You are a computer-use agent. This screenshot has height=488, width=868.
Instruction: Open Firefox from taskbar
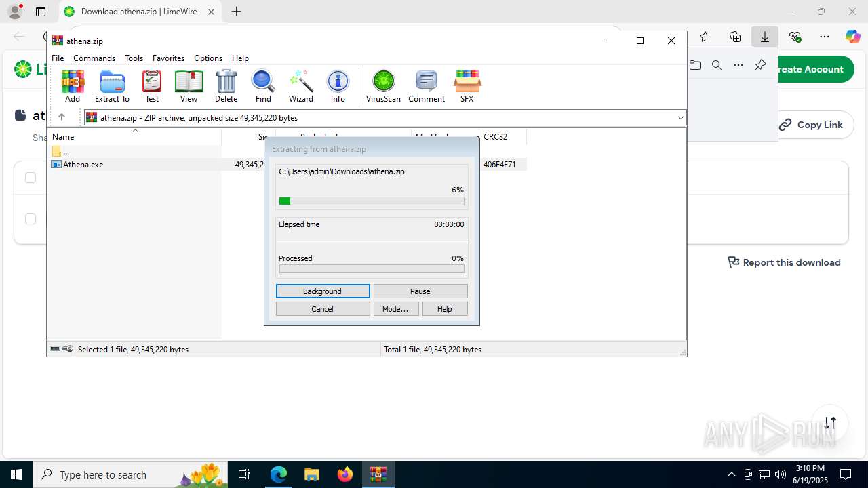tap(345, 474)
